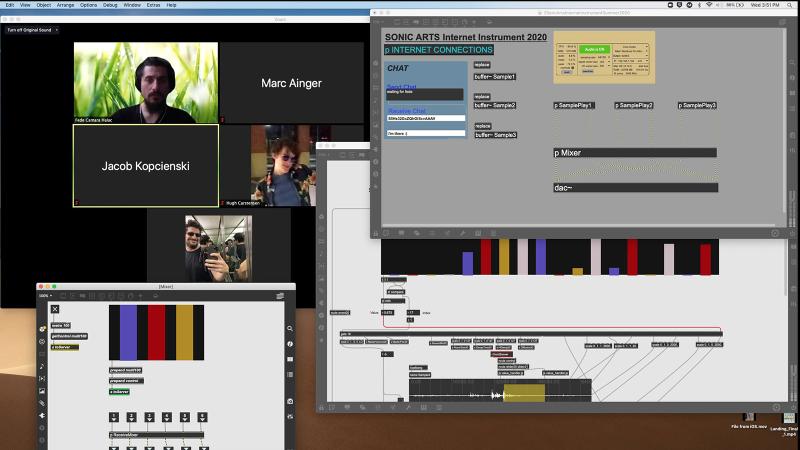Select the p SamplePlay2 object
The image size is (800, 450).
(634, 105)
